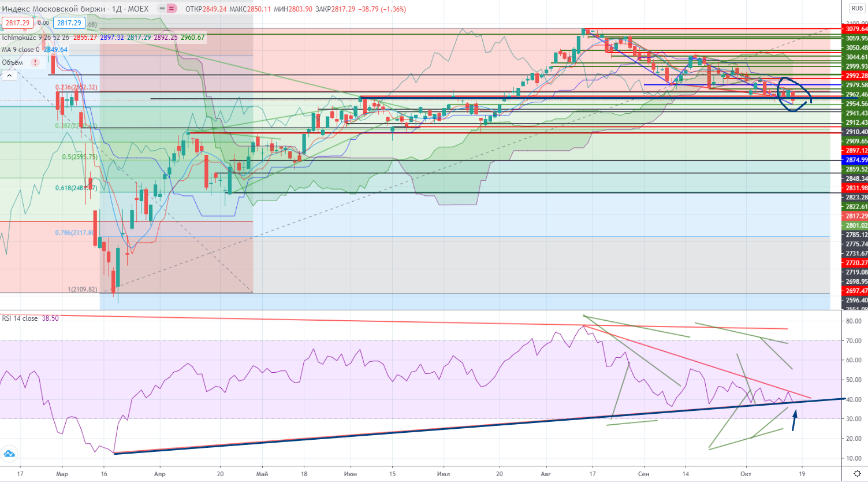This screenshot has height=486, width=868.
Task: Click the 70.00 level on RSI scale
Action: click(854, 341)
